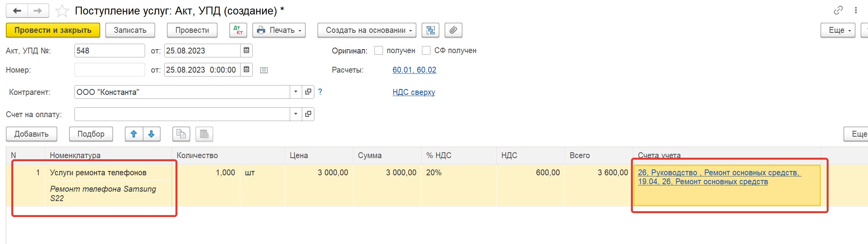Open the Печать menu

click(279, 30)
